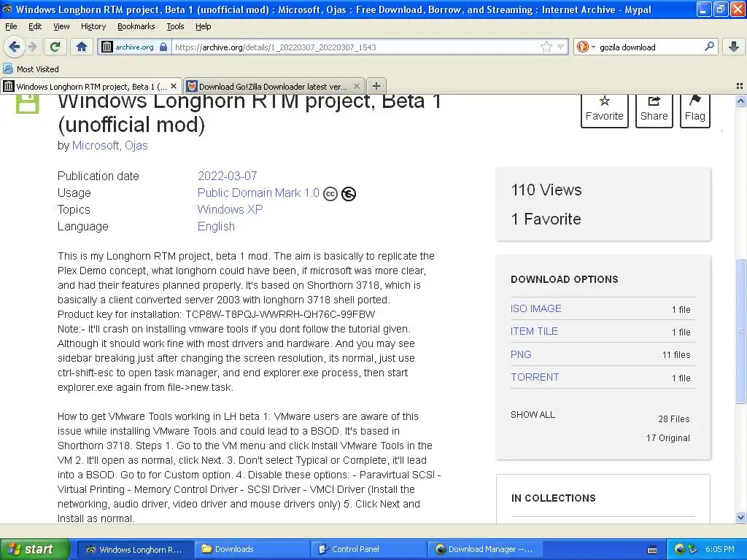Open the Ojas creator link
The height and width of the screenshot is (560, 747).
136,145
